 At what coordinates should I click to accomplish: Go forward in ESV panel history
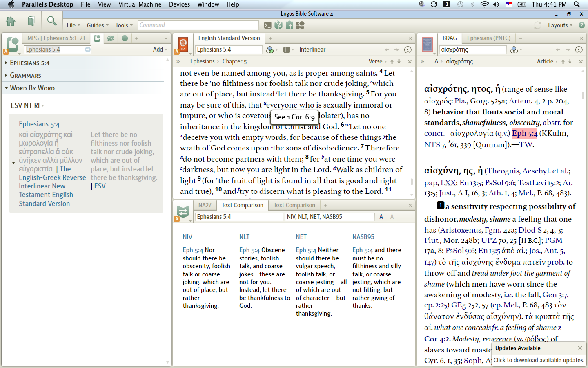[396, 49]
